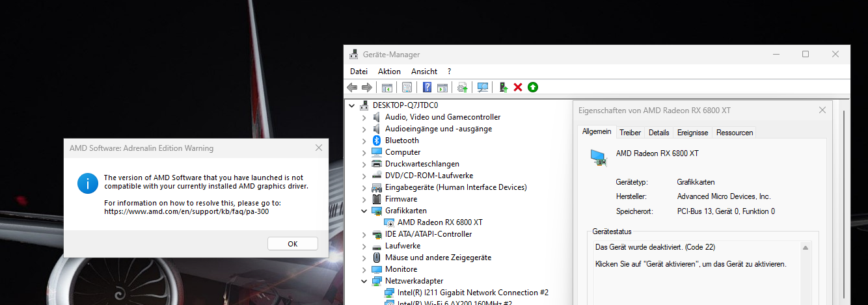Maximize the Geräte-Manager window
Screen dimensions: 868x305
click(x=806, y=55)
